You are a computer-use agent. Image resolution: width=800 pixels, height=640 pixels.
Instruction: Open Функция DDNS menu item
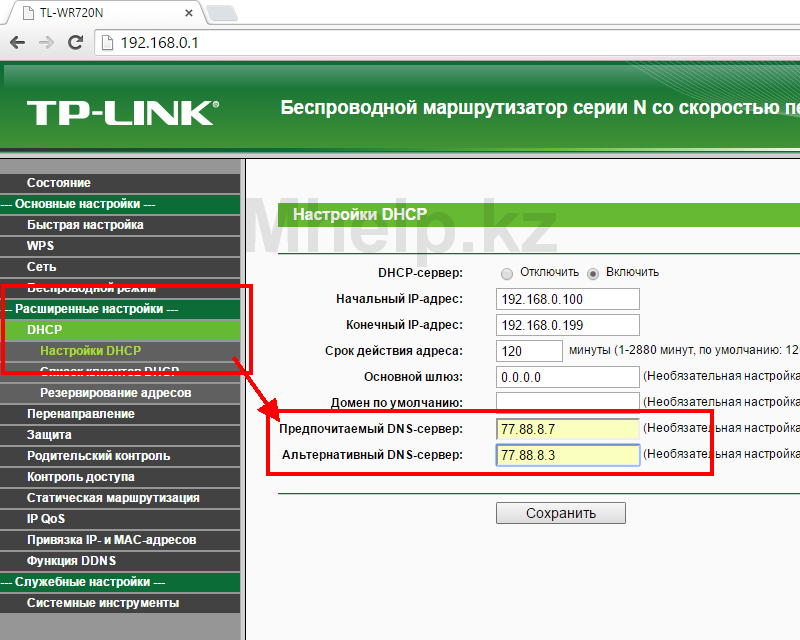pyautogui.click(x=120, y=561)
